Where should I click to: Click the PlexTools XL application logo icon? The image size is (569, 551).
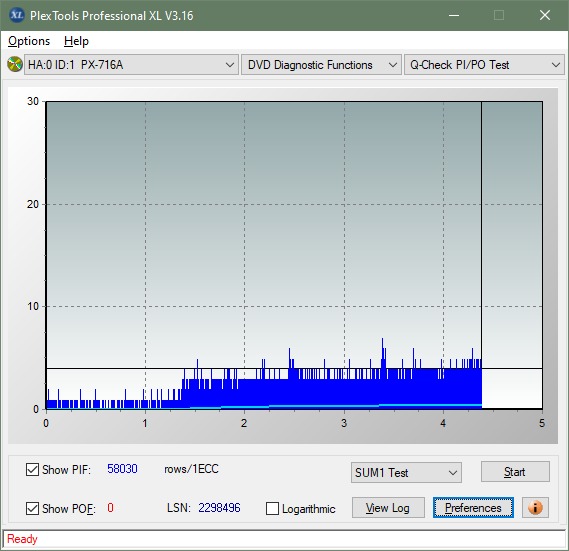pos(16,15)
